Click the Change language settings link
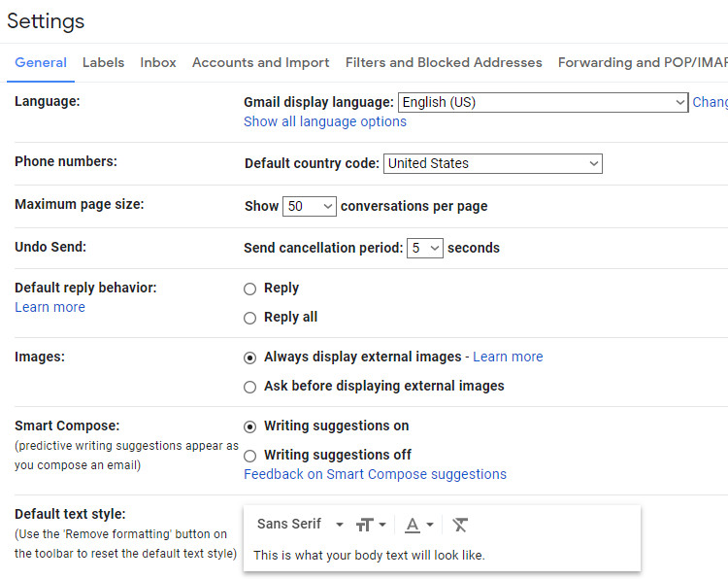The image size is (728, 579). [x=710, y=102]
